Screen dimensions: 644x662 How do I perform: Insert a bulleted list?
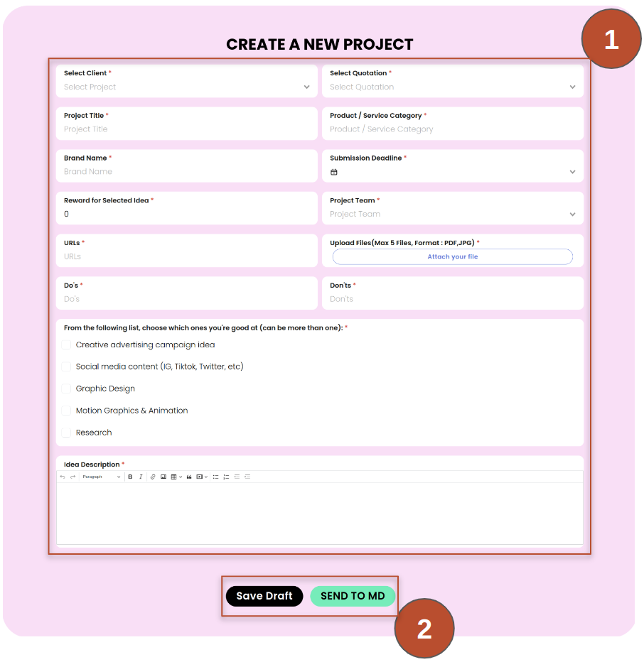[x=215, y=477]
